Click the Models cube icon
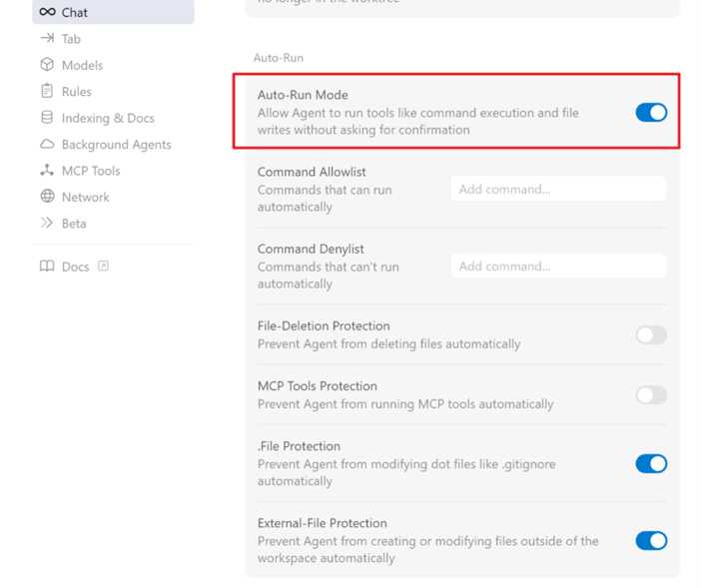This screenshot has height=588, width=702. [x=47, y=65]
